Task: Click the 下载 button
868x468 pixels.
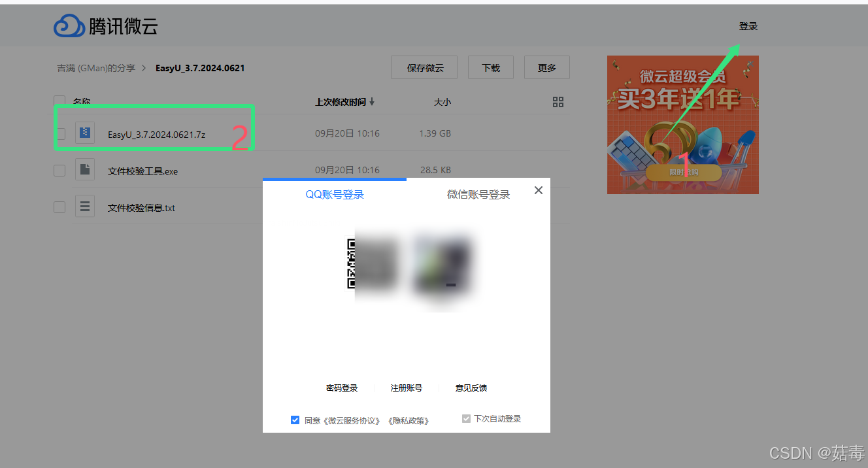Action: click(491, 67)
